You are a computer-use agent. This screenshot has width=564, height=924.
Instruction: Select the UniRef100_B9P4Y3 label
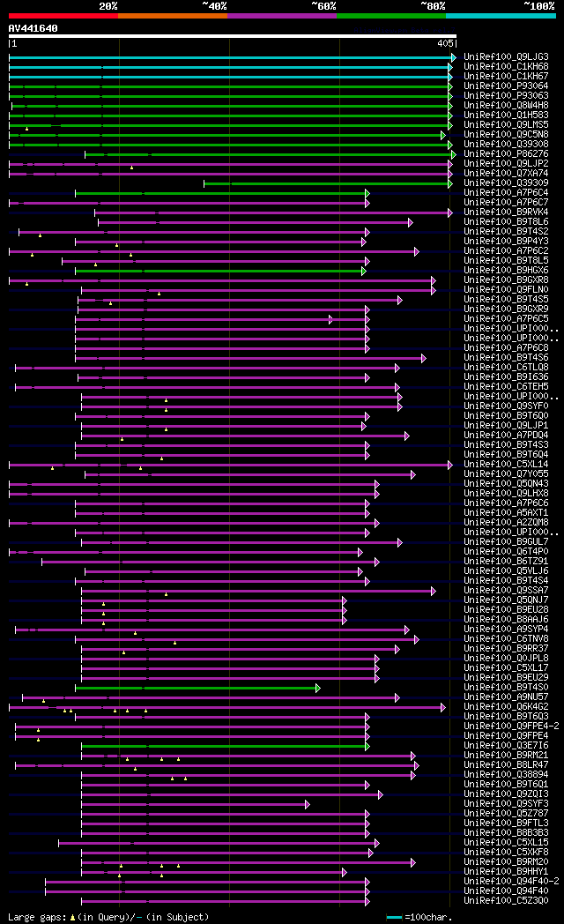[x=506, y=242]
